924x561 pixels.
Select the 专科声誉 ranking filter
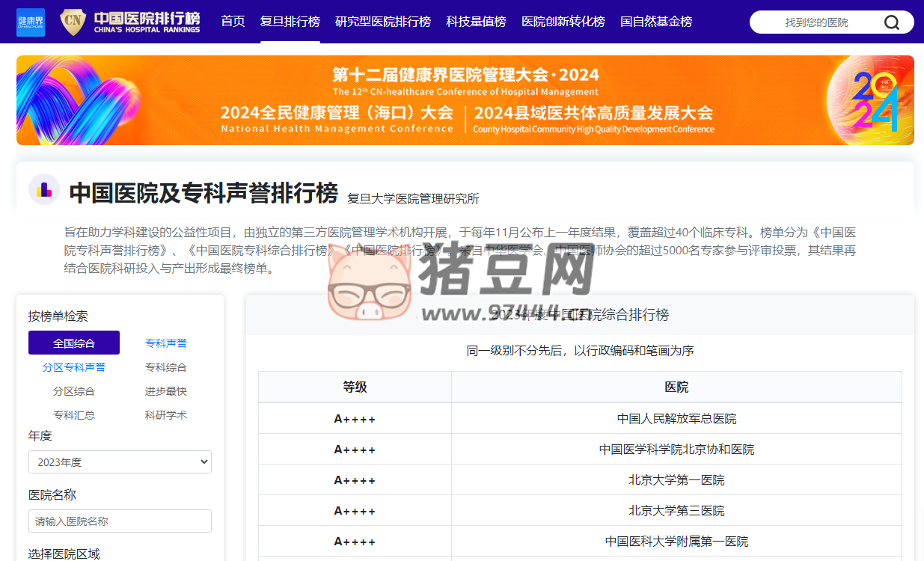(x=166, y=343)
